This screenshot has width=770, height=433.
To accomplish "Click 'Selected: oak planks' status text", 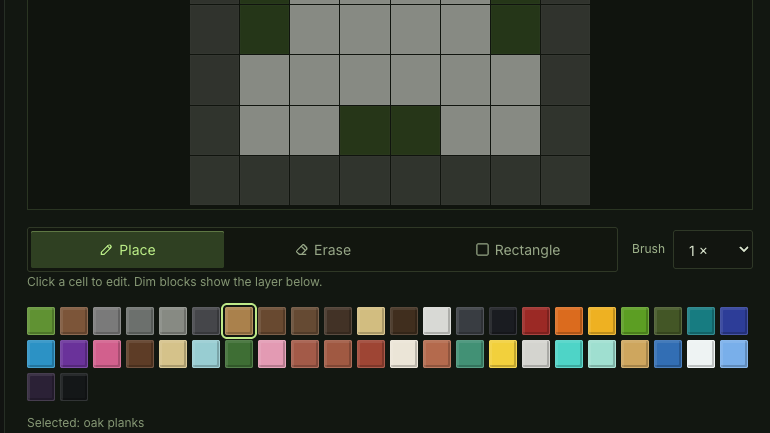I will pos(85,423).
